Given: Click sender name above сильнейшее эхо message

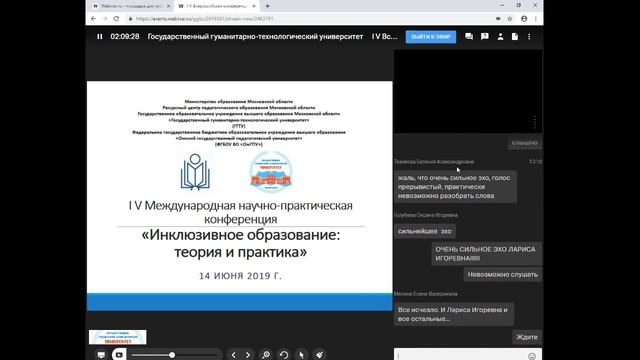Looking at the screenshot, I should pyautogui.click(x=426, y=215).
